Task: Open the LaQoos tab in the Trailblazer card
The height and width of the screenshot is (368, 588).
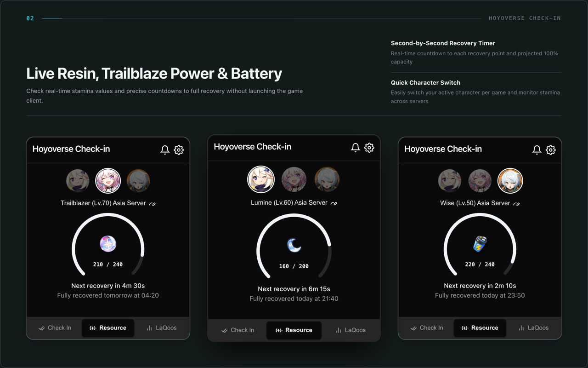Action: tap(161, 328)
